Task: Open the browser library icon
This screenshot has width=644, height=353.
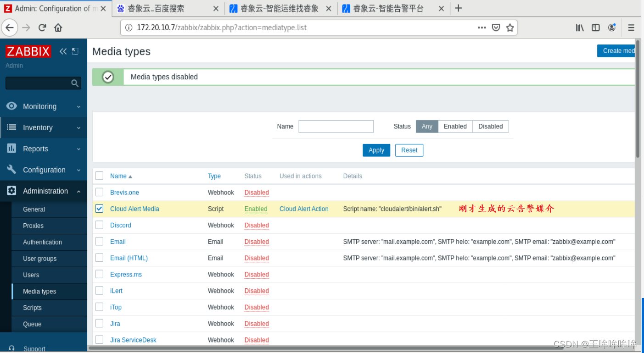Action: point(580,28)
